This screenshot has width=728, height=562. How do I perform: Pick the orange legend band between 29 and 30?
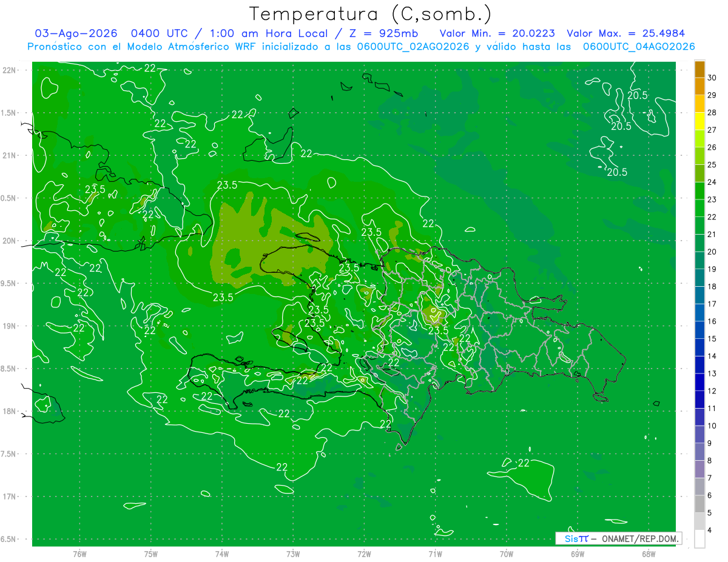click(x=699, y=86)
